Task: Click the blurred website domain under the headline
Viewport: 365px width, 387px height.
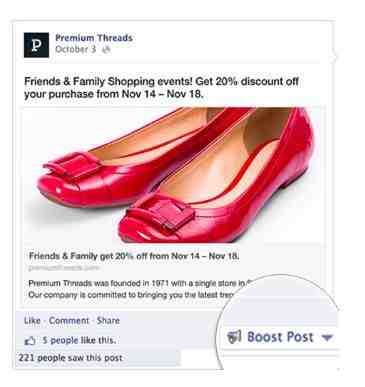Action: pos(64,268)
